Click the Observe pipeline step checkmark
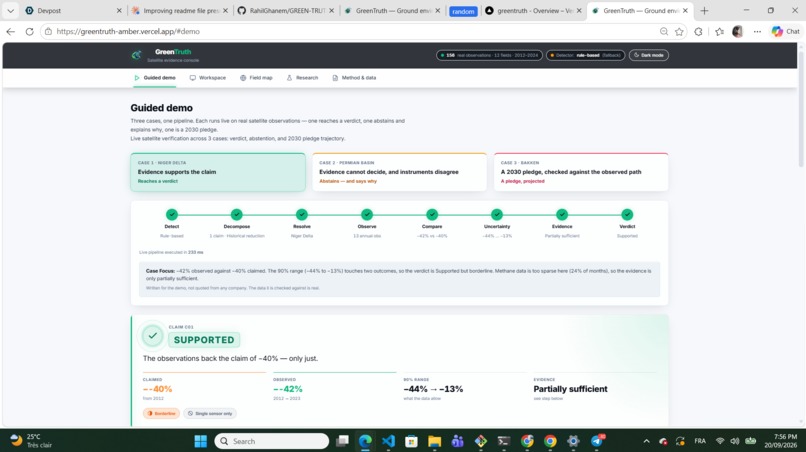The width and height of the screenshot is (806, 452). (x=367, y=214)
